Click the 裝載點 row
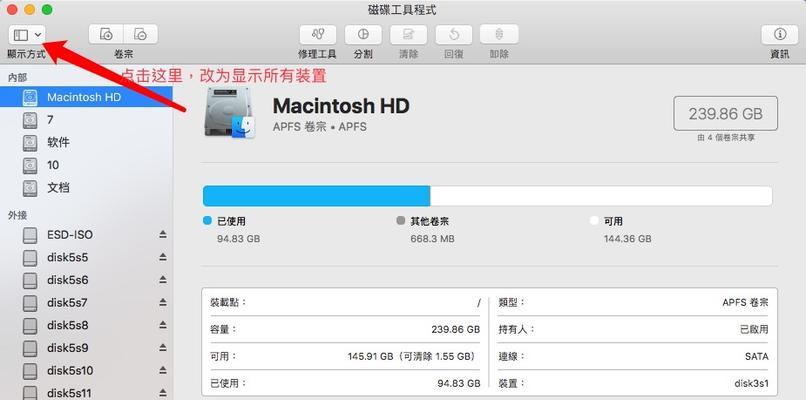The height and width of the screenshot is (400, 806). click(345, 302)
